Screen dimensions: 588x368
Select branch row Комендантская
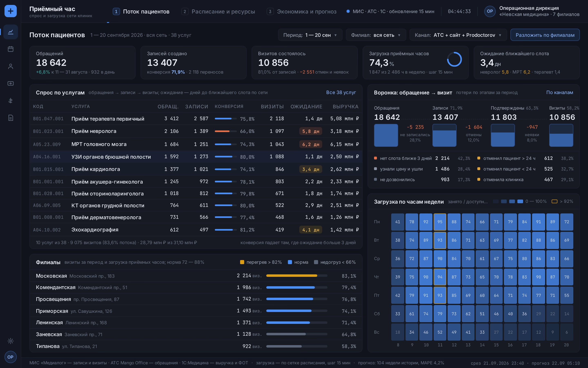[196, 287]
